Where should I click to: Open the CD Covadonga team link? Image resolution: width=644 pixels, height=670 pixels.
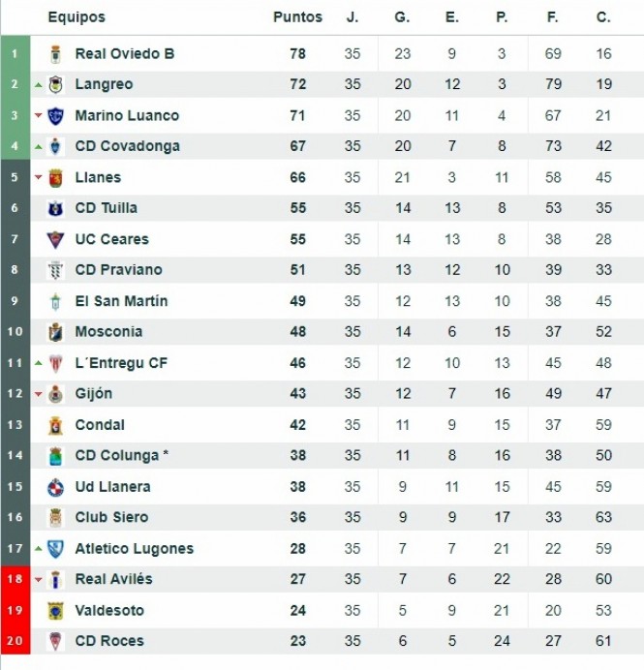(127, 146)
